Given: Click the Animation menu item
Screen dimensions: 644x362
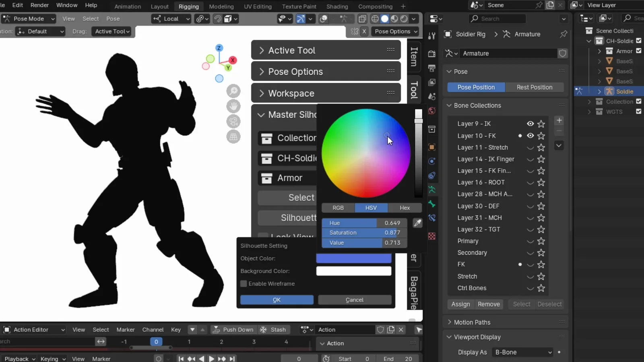Looking at the screenshot, I should [x=128, y=6].
